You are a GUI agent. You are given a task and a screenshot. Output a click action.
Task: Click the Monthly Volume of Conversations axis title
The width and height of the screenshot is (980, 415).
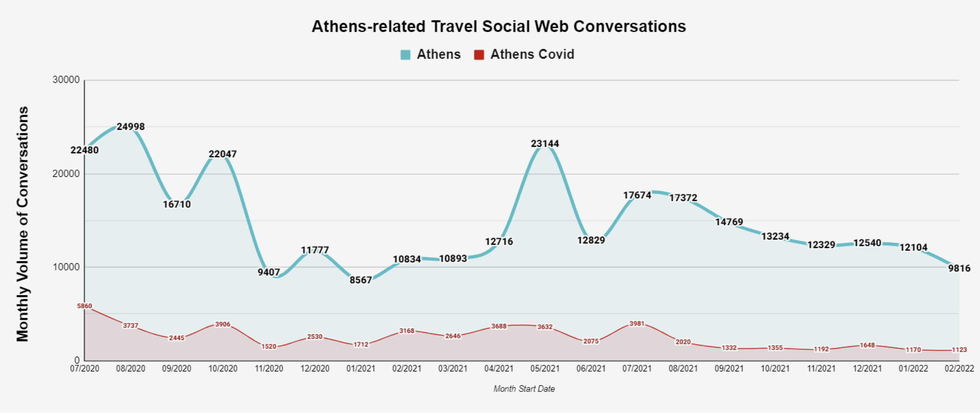click(22, 224)
